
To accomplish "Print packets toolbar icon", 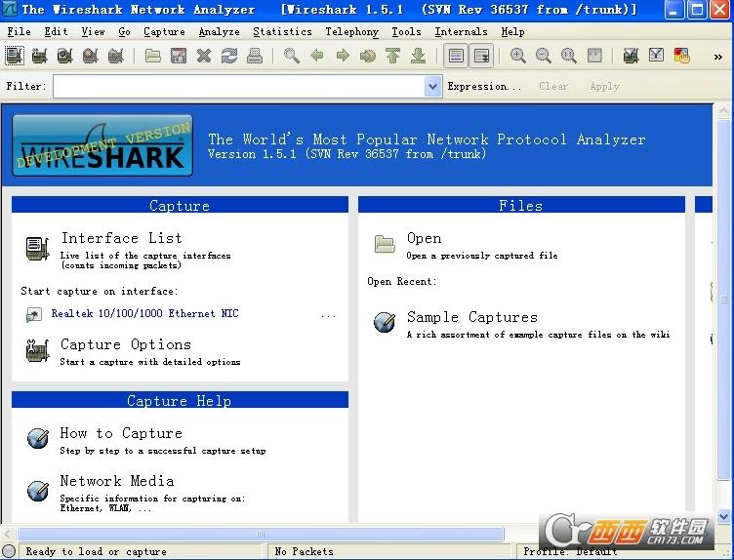I will coord(255,56).
